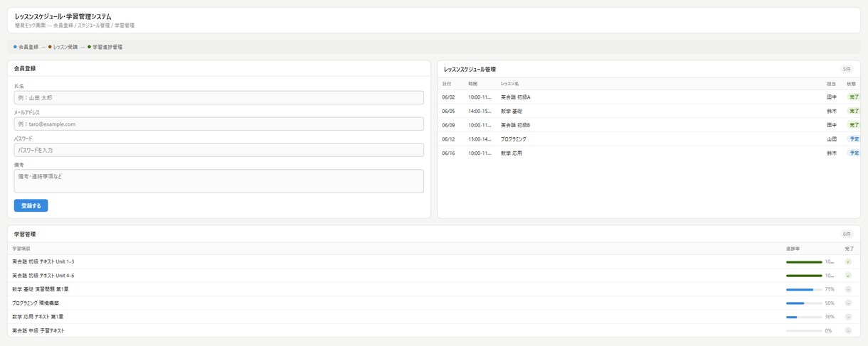
Task: Toggle completion check for 英会話 初級 Unit 1-3
Action: coord(848,262)
